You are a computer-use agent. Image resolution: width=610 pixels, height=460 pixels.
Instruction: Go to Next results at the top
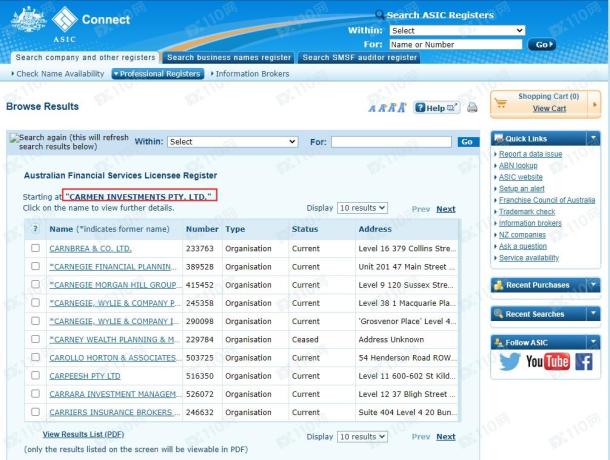coord(445,209)
